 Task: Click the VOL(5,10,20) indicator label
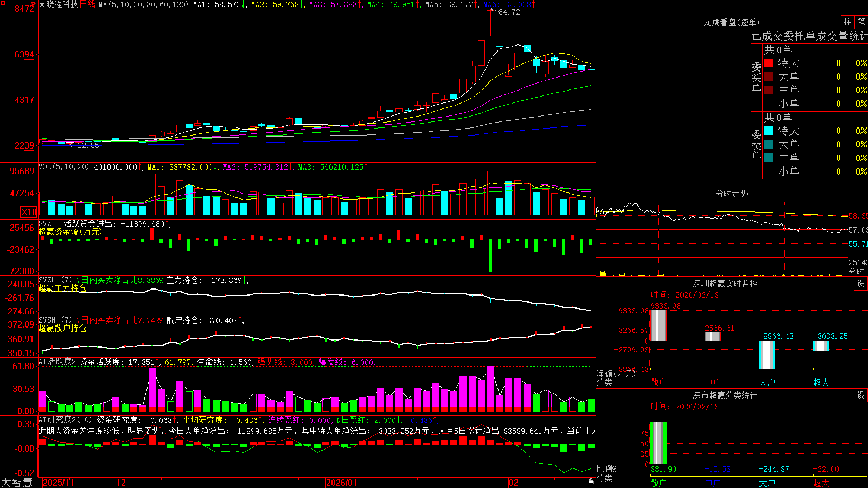point(64,167)
